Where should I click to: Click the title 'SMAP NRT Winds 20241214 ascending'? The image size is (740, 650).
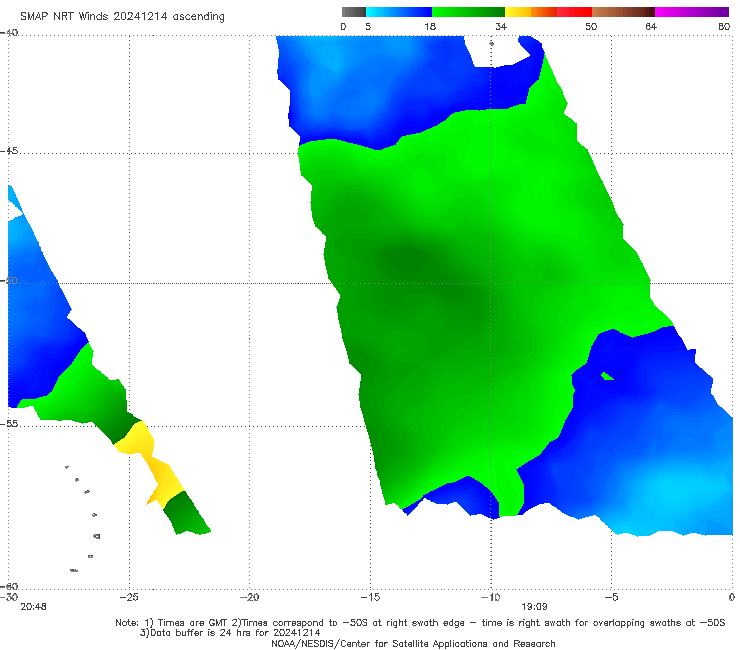(122, 17)
